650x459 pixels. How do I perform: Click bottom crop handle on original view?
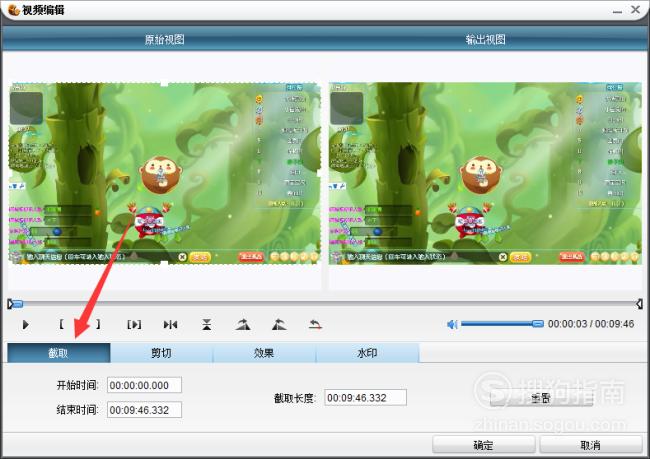(x=165, y=264)
